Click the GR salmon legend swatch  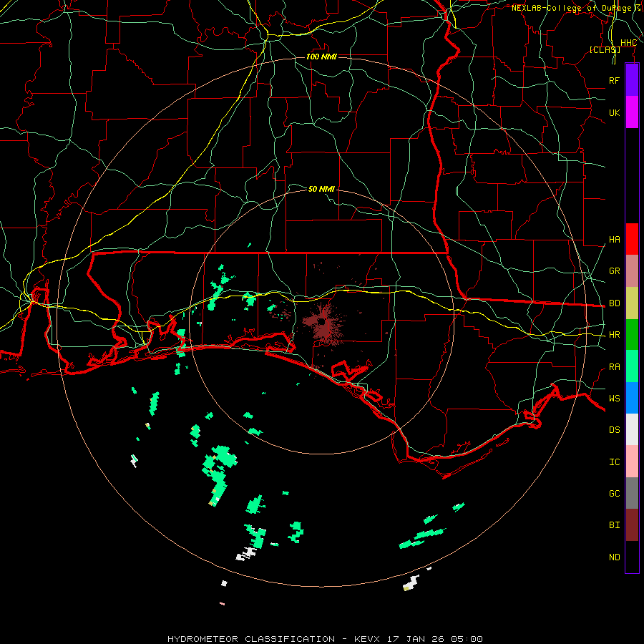[x=632, y=271]
